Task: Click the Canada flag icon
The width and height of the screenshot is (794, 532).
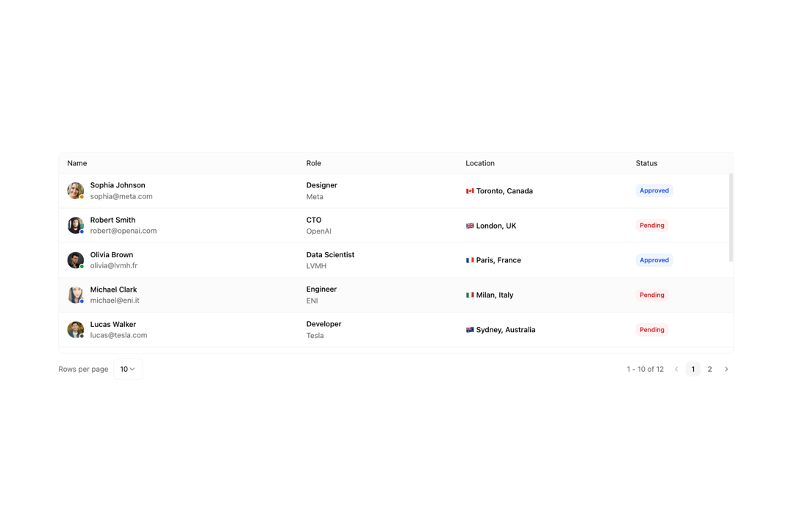Action: point(470,191)
